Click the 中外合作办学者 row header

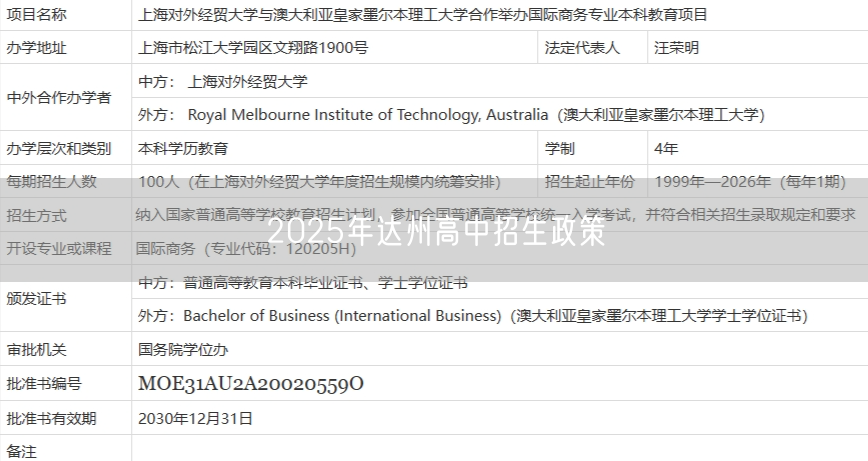click(x=59, y=98)
